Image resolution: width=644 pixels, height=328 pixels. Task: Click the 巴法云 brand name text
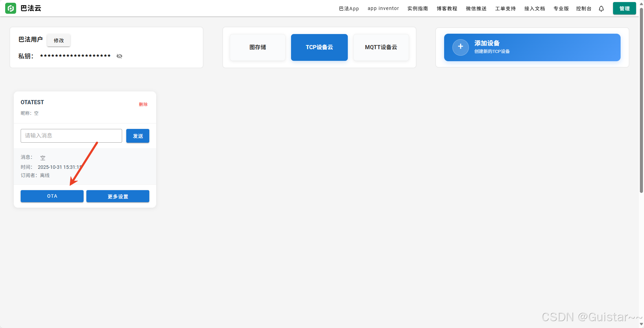click(31, 8)
